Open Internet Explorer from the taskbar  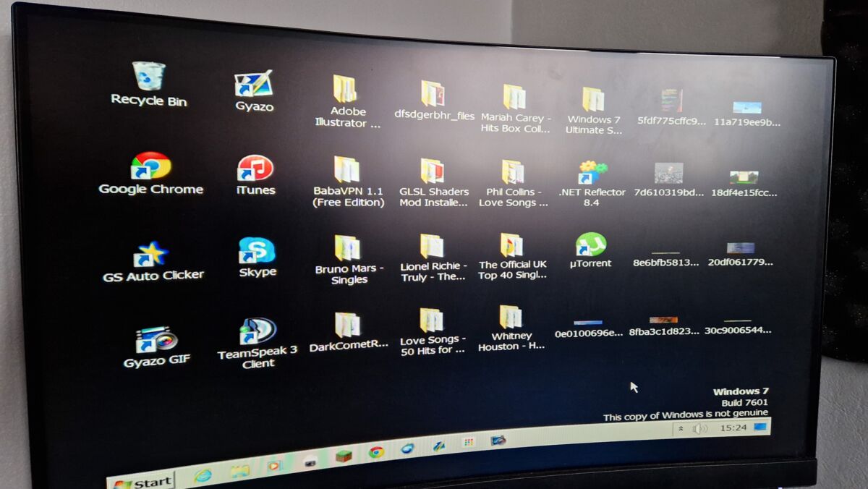tap(203, 476)
